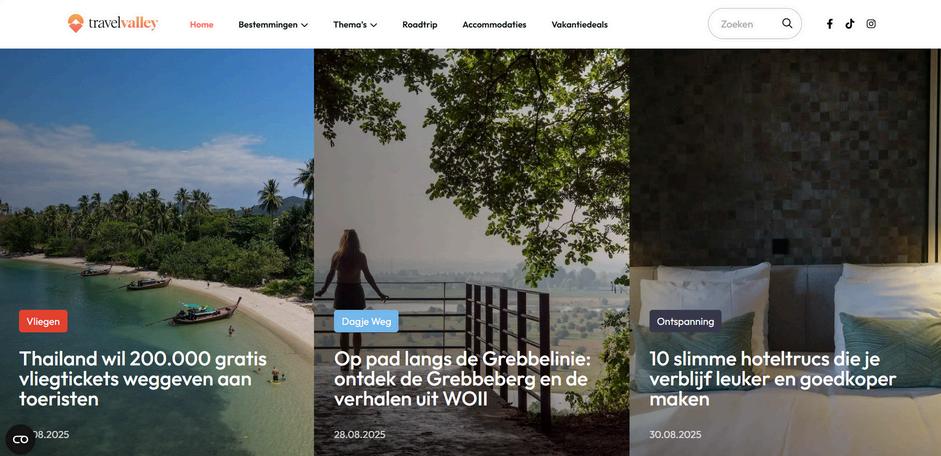
Task: Open the Vakantiedeals menu item
Action: pyautogui.click(x=579, y=25)
